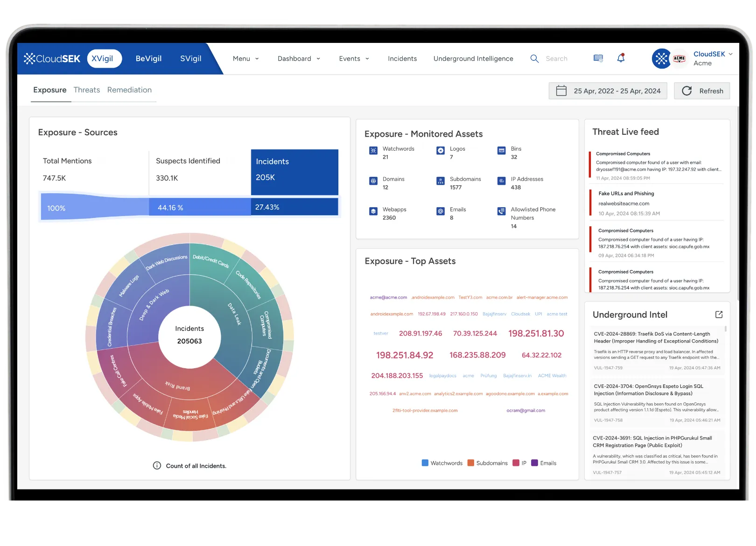Click the Domains globe icon
The image size is (756, 546).
(x=373, y=181)
